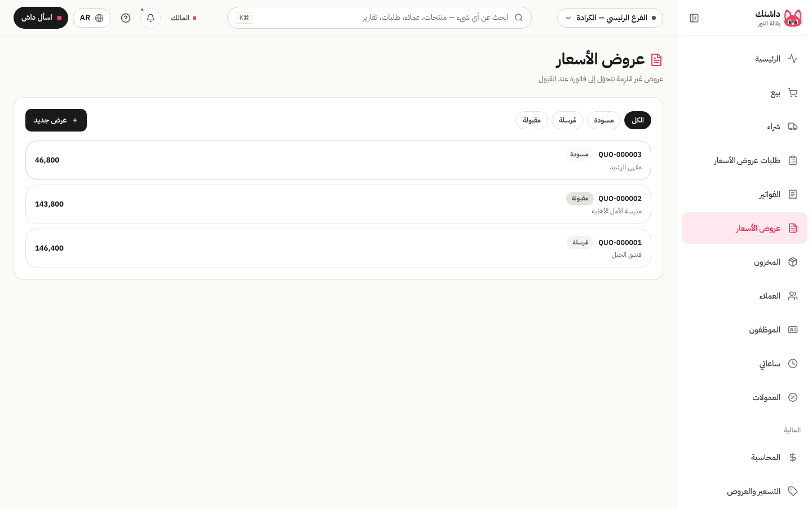Collapse the sidebar panel icon

point(694,18)
